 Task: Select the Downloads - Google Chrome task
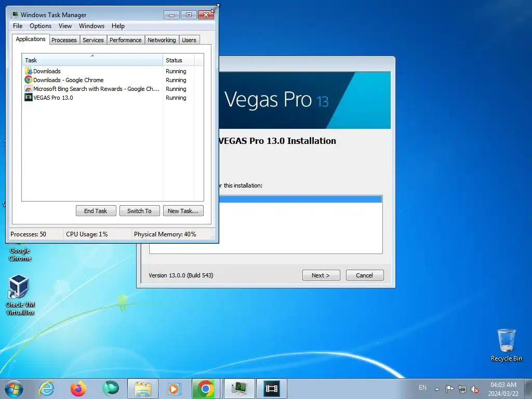pyautogui.click(x=92, y=79)
